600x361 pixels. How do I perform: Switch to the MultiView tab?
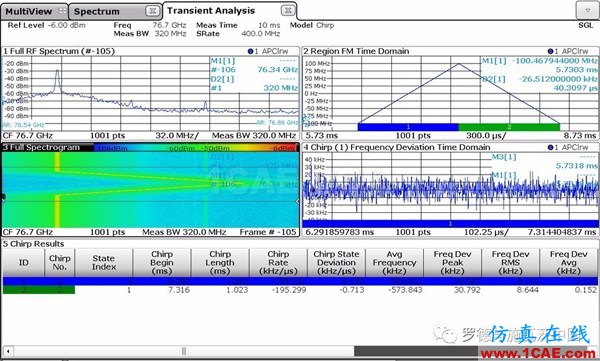(34, 11)
